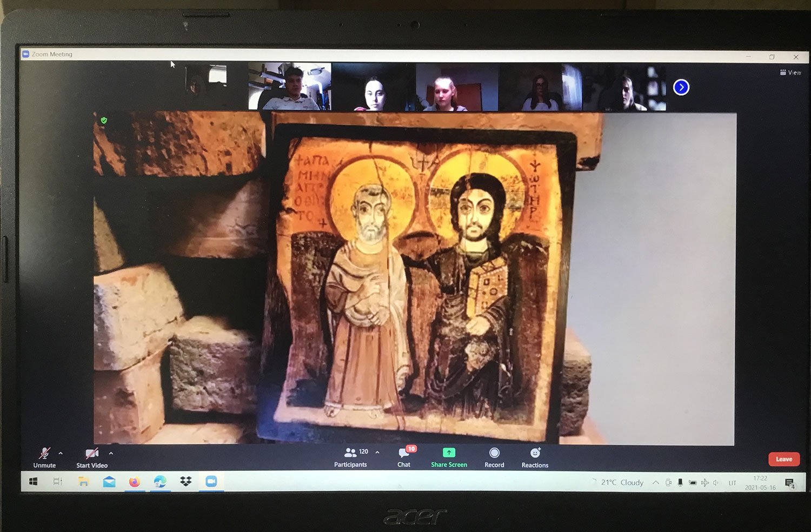This screenshot has width=811, height=532.
Task: Show next participants with blue arrow
Action: point(681,87)
